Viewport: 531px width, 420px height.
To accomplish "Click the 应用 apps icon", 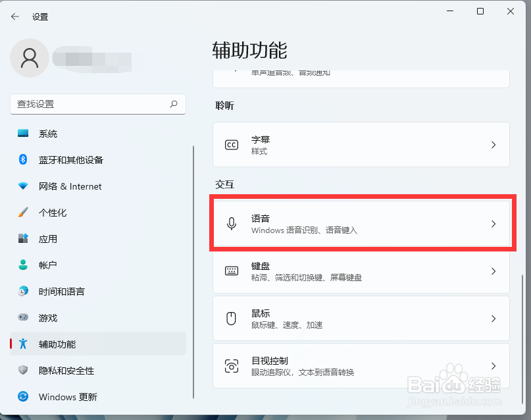I will tap(23, 238).
